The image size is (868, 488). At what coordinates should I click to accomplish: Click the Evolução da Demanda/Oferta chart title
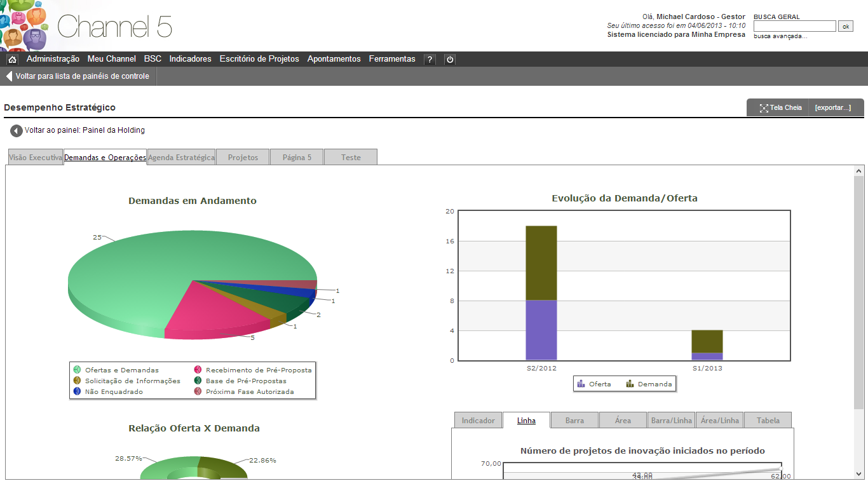[625, 198]
